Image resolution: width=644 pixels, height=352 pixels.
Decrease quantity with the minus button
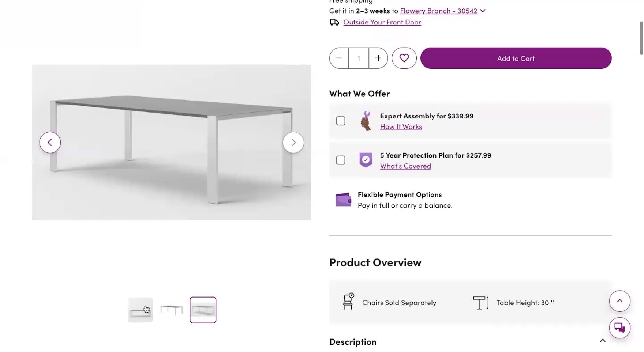[339, 58]
